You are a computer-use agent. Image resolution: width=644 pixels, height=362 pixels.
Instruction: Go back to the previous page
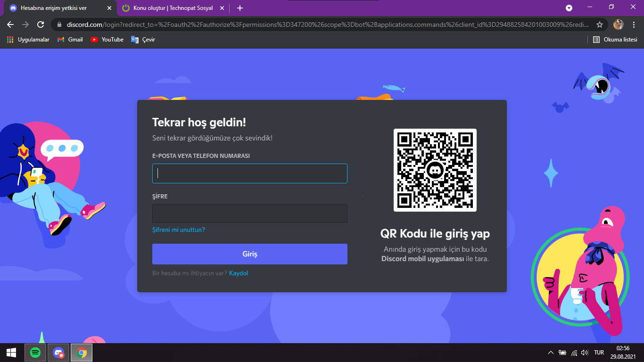(x=10, y=25)
